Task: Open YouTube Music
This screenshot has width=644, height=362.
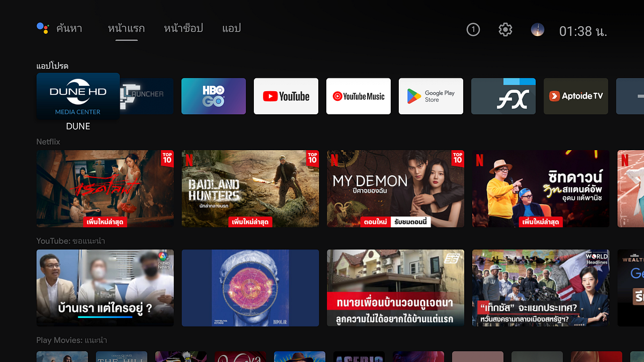Action: (358, 96)
